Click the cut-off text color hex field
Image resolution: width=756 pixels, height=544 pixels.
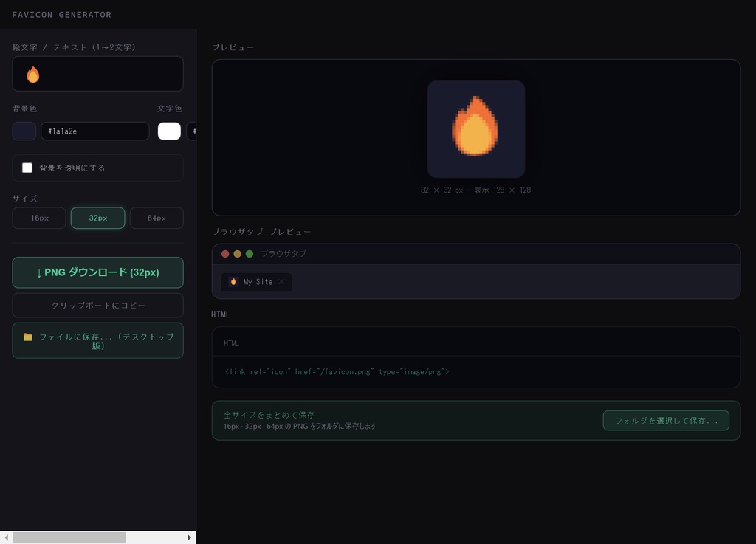point(191,131)
